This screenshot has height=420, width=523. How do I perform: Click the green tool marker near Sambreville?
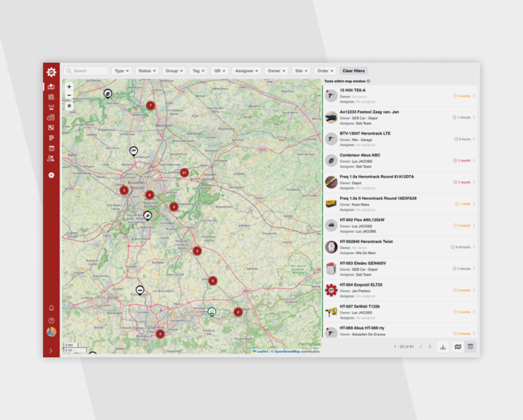pos(212,312)
